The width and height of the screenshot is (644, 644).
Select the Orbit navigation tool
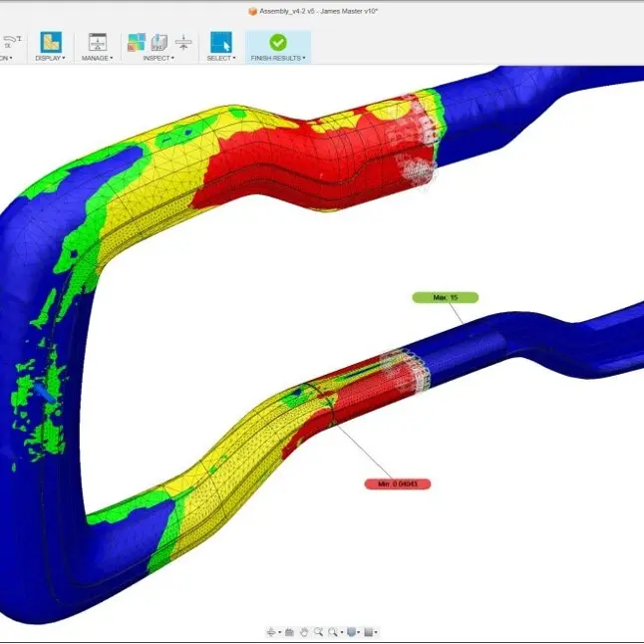(x=271, y=632)
